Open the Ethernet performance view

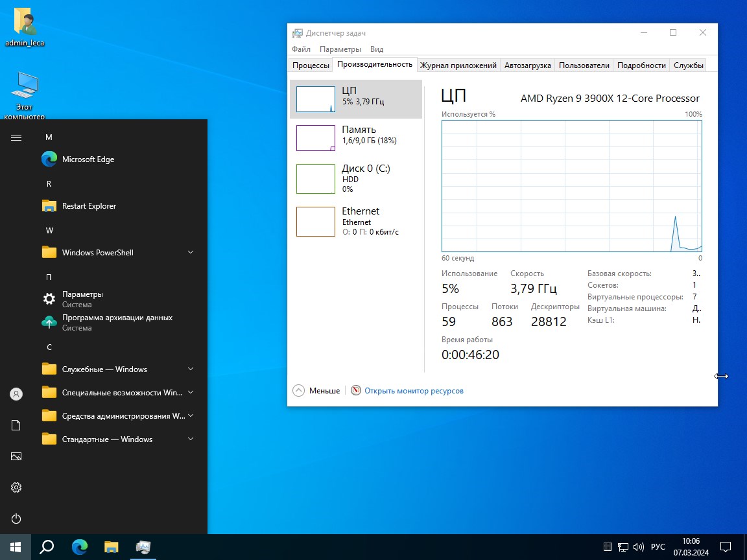point(355,221)
